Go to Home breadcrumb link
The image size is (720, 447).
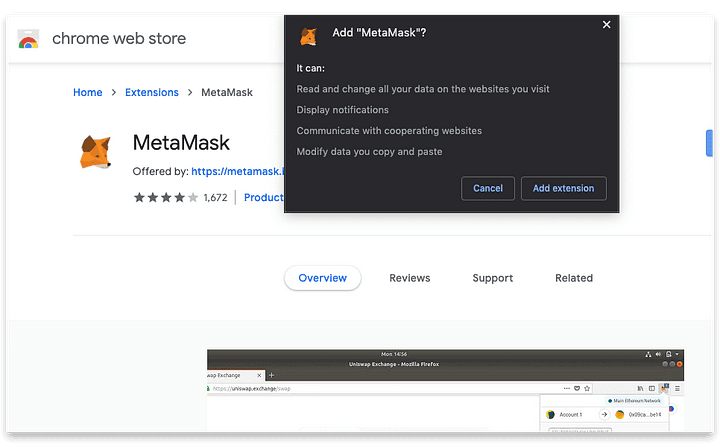88,92
